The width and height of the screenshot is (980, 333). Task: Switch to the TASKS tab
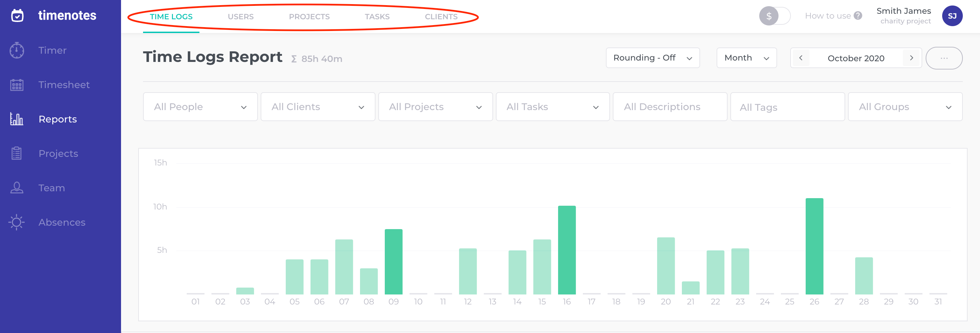pyautogui.click(x=377, y=17)
